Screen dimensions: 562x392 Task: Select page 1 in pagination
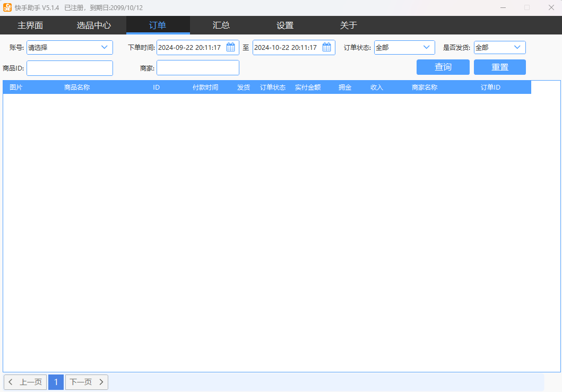tap(56, 382)
